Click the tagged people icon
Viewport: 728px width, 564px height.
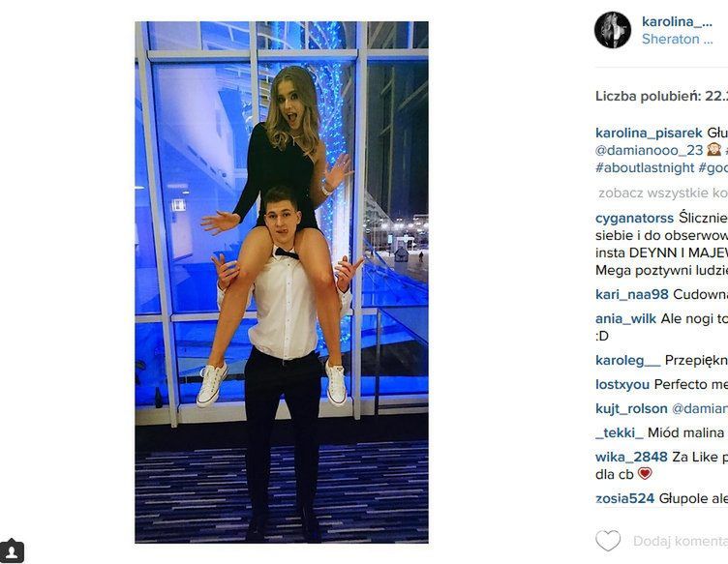pyautogui.click(x=12, y=551)
